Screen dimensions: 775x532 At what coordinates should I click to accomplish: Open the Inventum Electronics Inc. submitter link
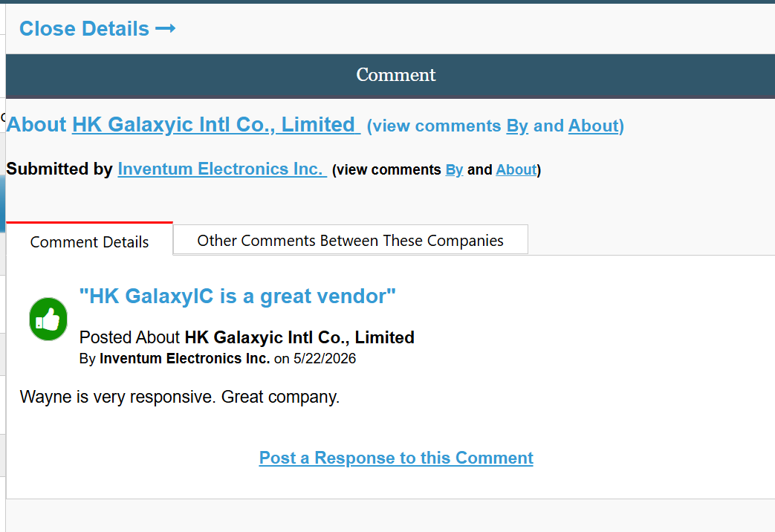coord(222,169)
